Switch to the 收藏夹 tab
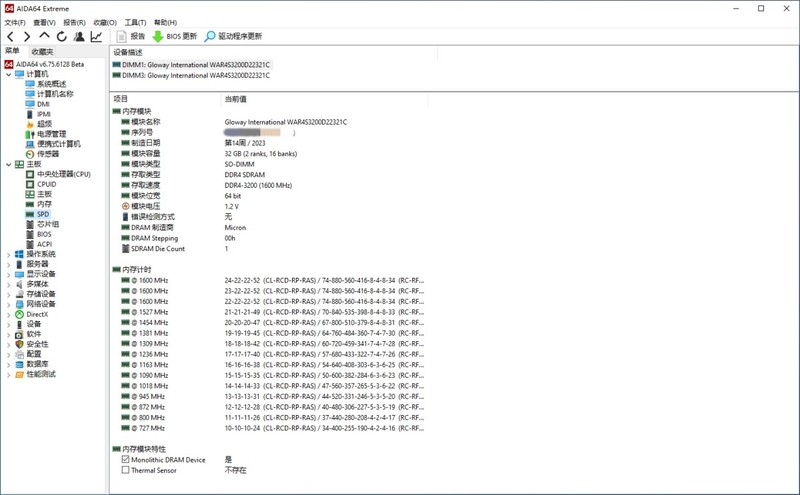This screenshot has height=495, width=800. tap(42, 52)
